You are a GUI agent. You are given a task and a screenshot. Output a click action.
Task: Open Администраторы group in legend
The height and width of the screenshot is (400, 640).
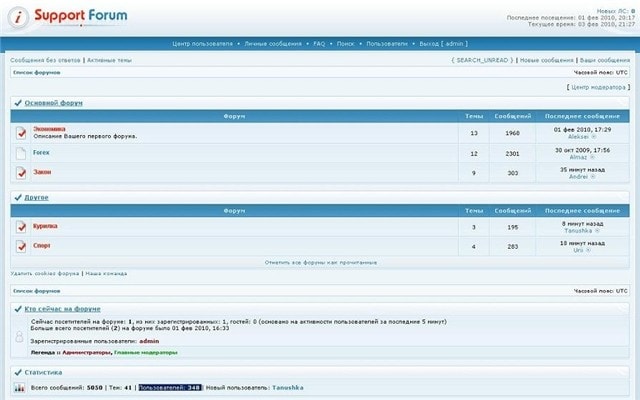(x=87, y=352)
